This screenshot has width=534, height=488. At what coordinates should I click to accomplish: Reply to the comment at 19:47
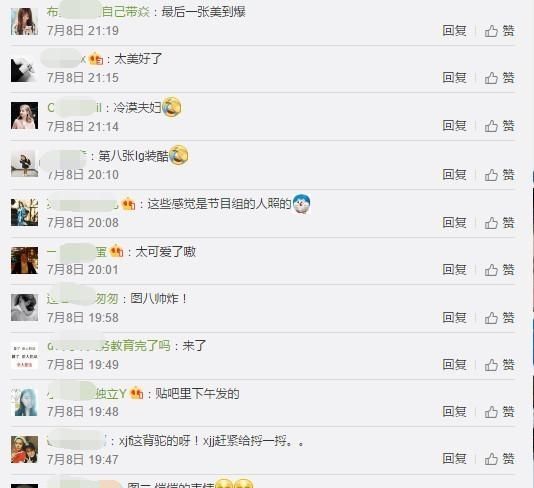click(454, 458)
